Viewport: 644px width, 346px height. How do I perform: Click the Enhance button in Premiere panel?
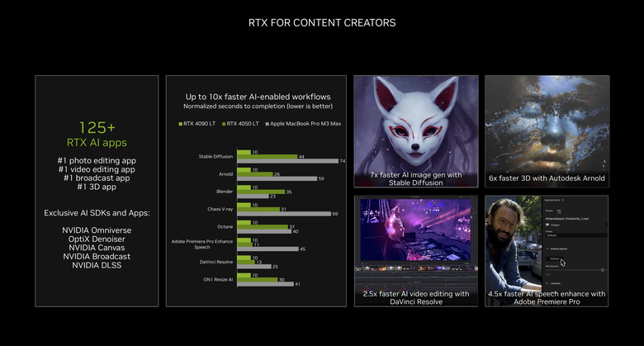(x=555, y=258)
